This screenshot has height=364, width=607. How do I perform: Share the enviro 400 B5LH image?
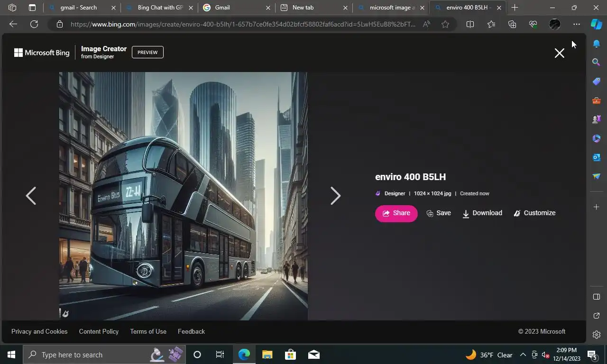pos(396,213)
